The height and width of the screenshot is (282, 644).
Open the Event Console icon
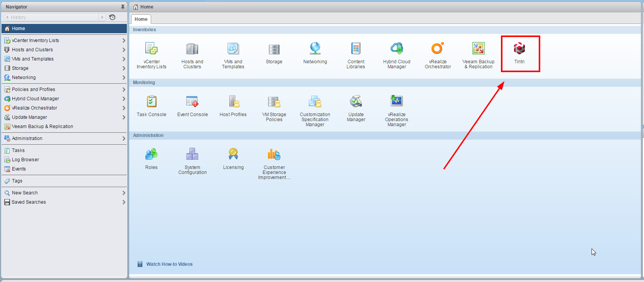(192, 101)
